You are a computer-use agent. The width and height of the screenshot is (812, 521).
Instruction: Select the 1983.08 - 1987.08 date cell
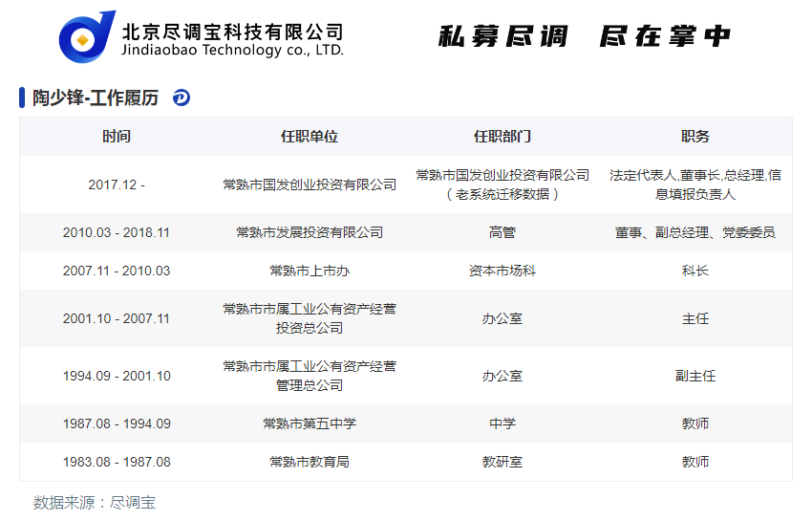(x=117, y=462)
